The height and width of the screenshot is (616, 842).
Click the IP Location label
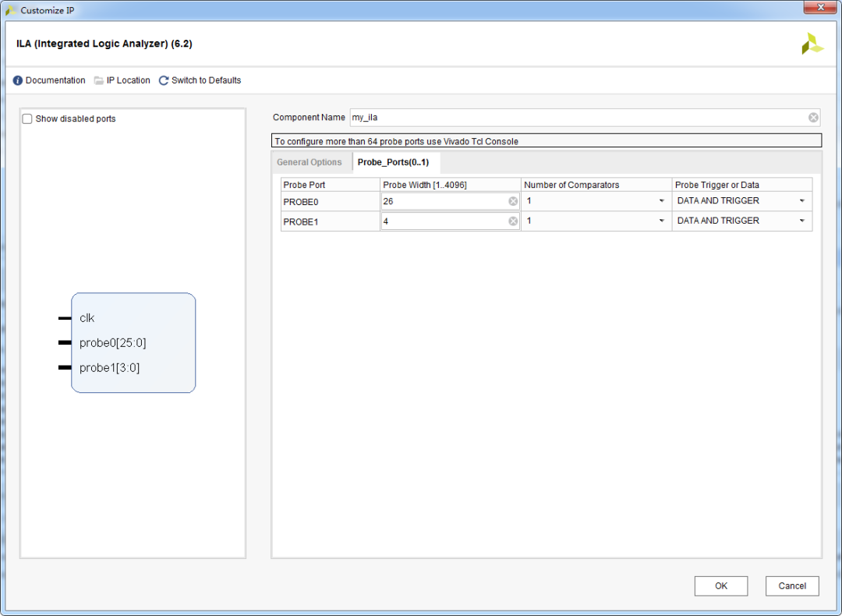[129, 80]
